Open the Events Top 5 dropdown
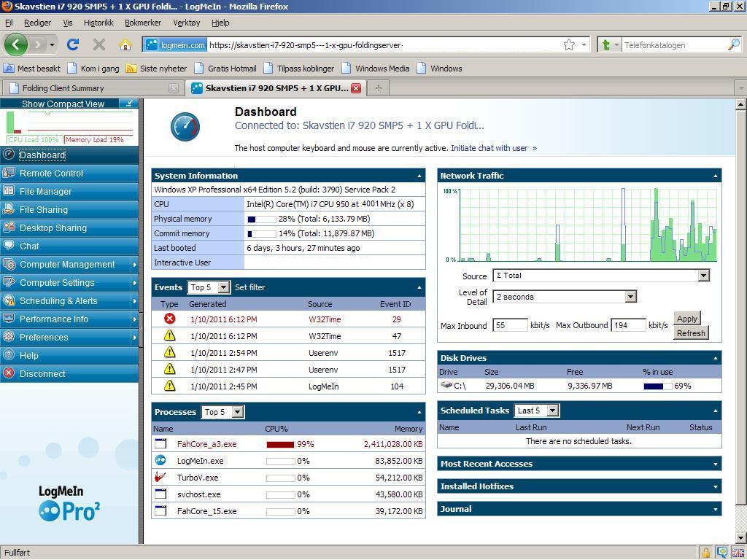Image resolution: width=747 pixels, height=560 pixels. 209,287
